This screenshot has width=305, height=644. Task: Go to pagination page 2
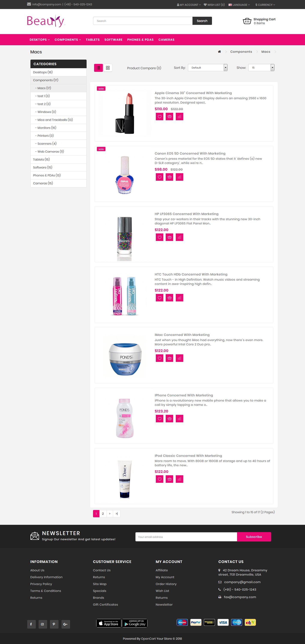click(x=103, y=513)
